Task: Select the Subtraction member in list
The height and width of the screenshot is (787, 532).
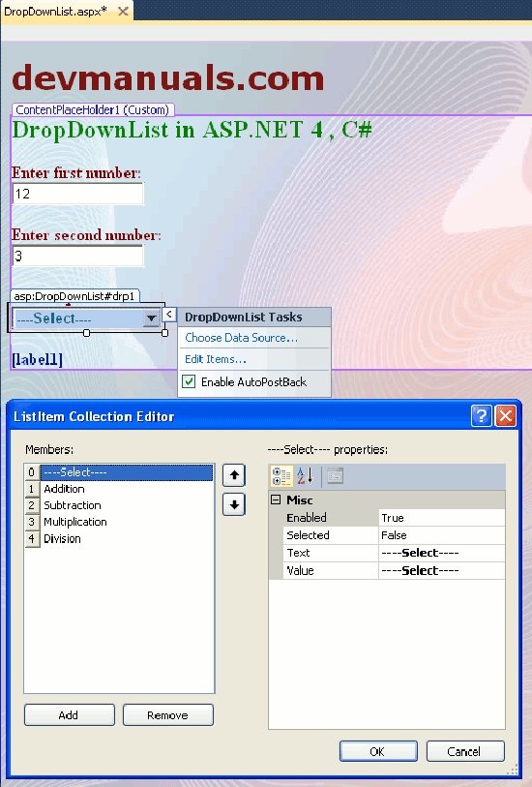Action: (73, 505)
